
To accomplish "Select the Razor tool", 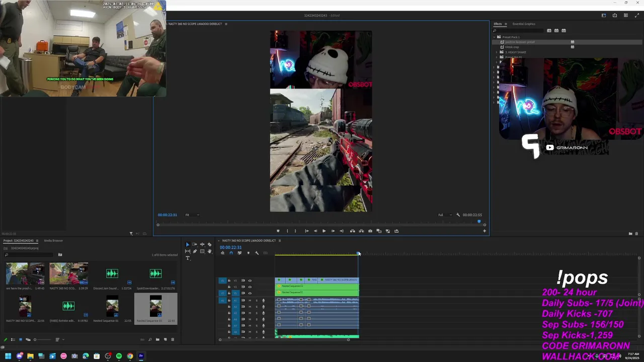I will tap(209, 244).
